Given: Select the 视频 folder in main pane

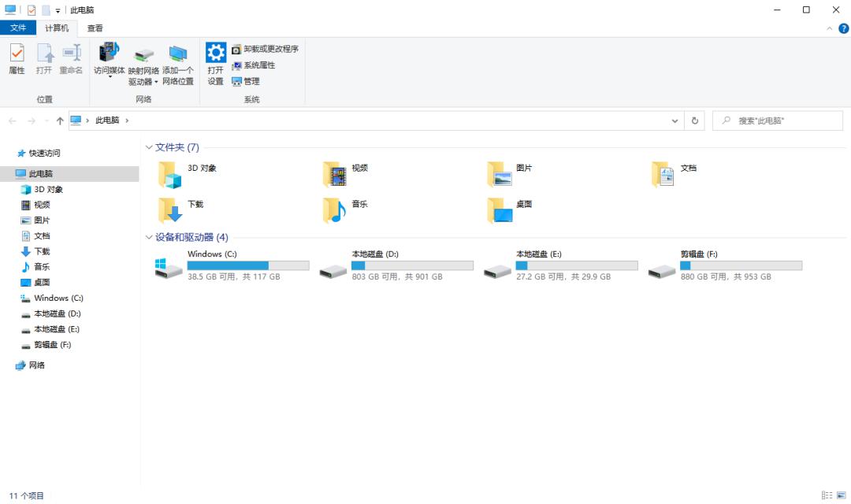Looking at the screenshot, I should [x=346, y=175].
